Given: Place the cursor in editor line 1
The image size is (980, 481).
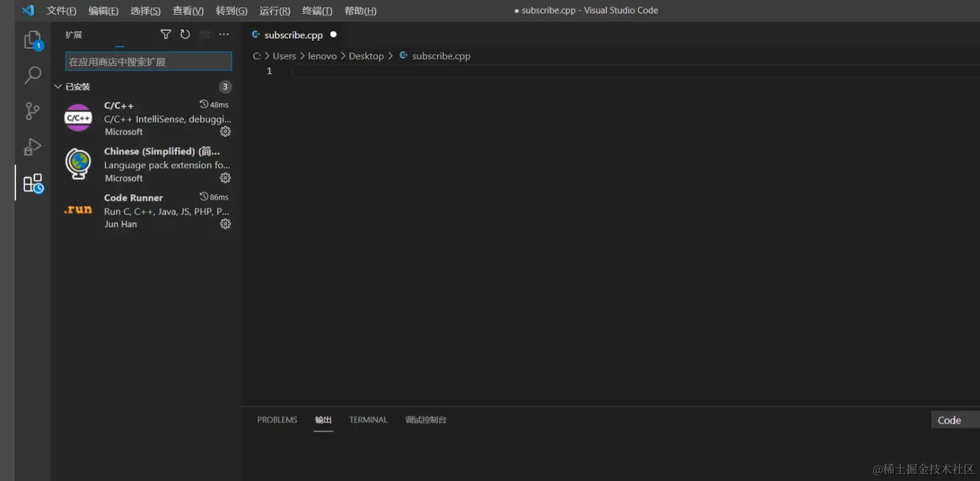Looking at the screenshot, I should [636, 71].
